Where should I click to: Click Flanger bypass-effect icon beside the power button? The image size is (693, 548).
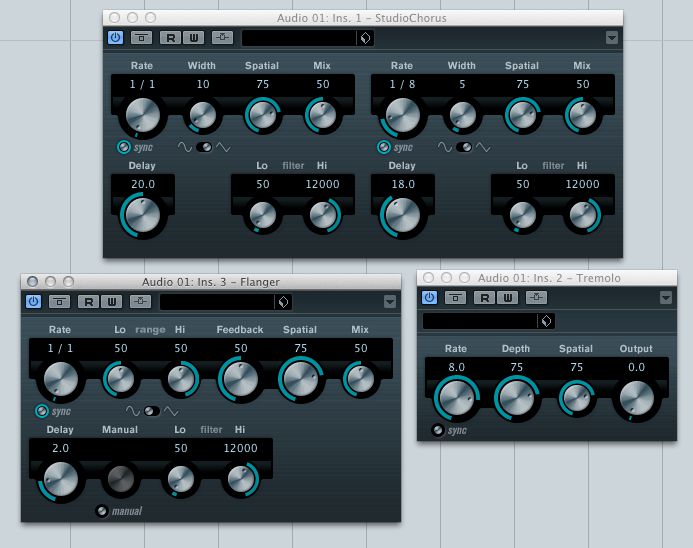59,301
